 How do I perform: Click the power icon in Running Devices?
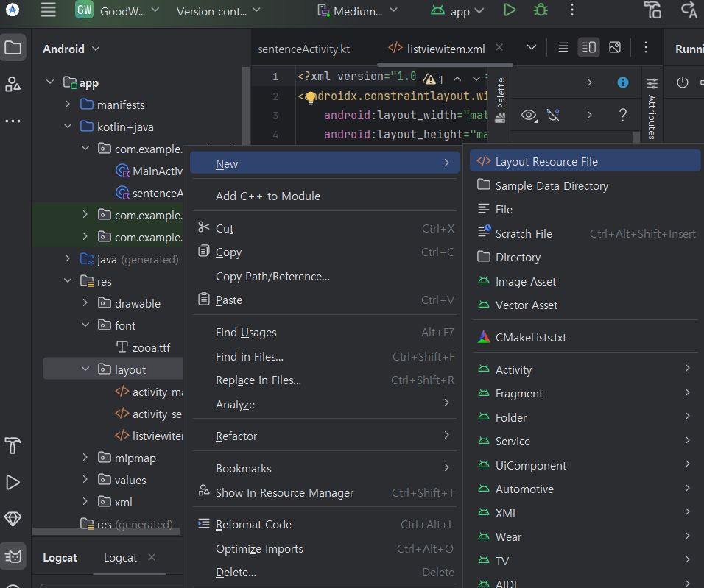point(683,82)
